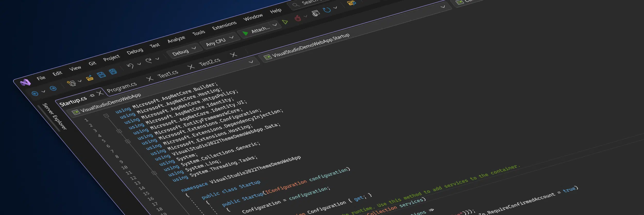This screenshot has height=215, width=644.
Task: Open the restart dropdown arrow
Action: [335, 8]
